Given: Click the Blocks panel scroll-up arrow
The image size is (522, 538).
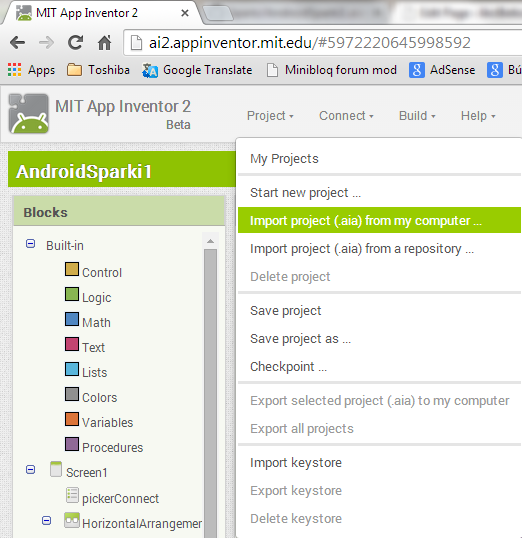Looking at the screenshot, I should (x=210, y=241).
